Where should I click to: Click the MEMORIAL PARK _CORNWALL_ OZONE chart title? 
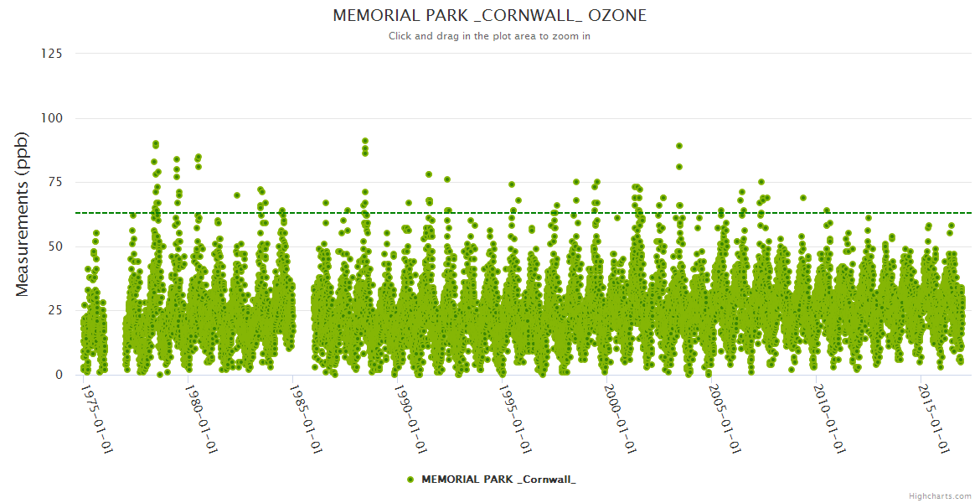[489, 16]
